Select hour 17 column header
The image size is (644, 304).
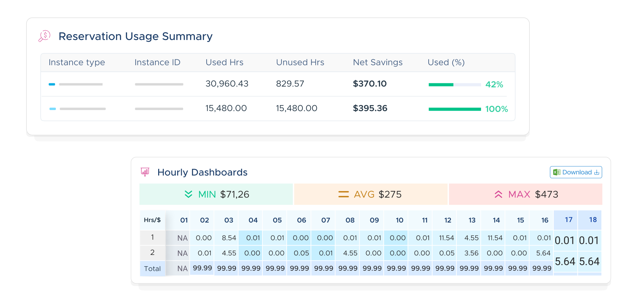[568, 220]
